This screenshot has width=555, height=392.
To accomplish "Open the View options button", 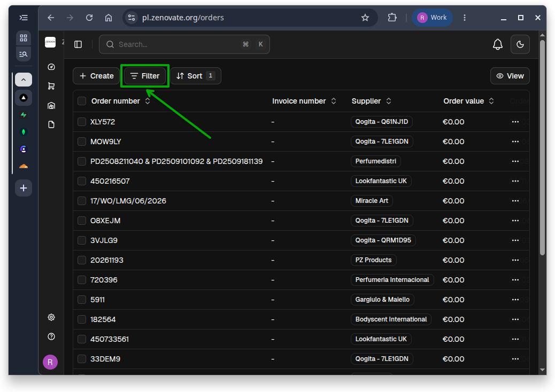I will coord(510,76).
